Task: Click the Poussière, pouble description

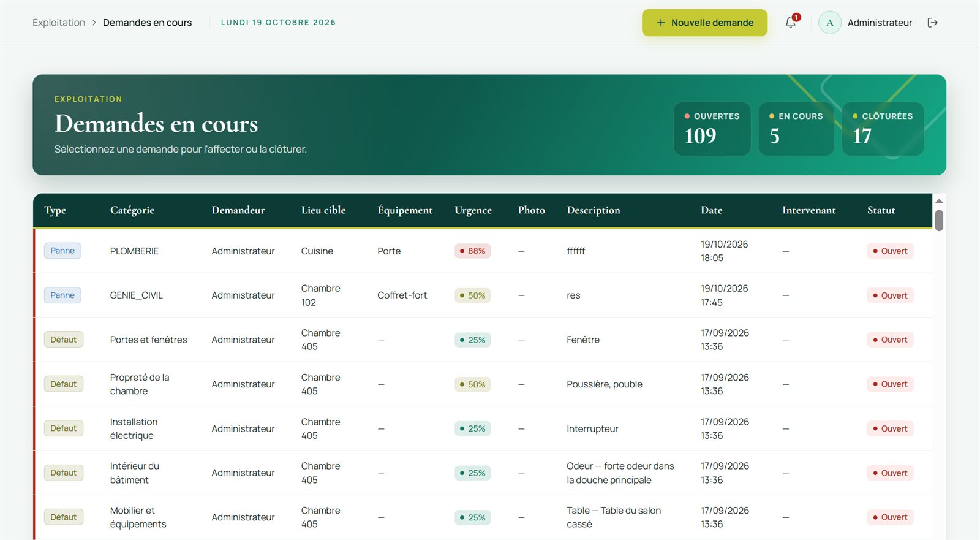Action: [x=605, y=384]
